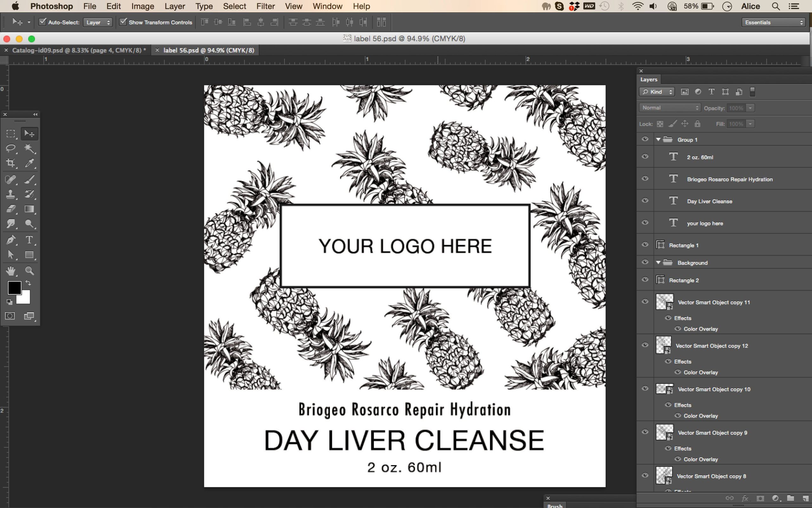Select the Clone Stamp tool
Screen dimensions: 812x508
click(11, 194)
